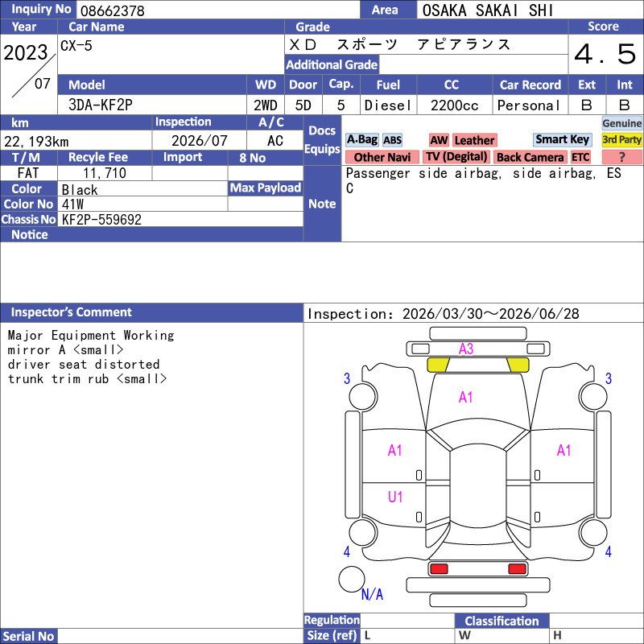Click the Note label beside airbag text
The image size is (644, 644).
322,204
